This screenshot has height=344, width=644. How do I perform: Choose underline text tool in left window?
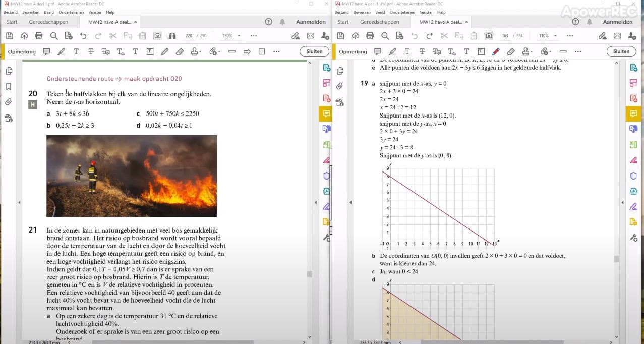click(76, 51)
